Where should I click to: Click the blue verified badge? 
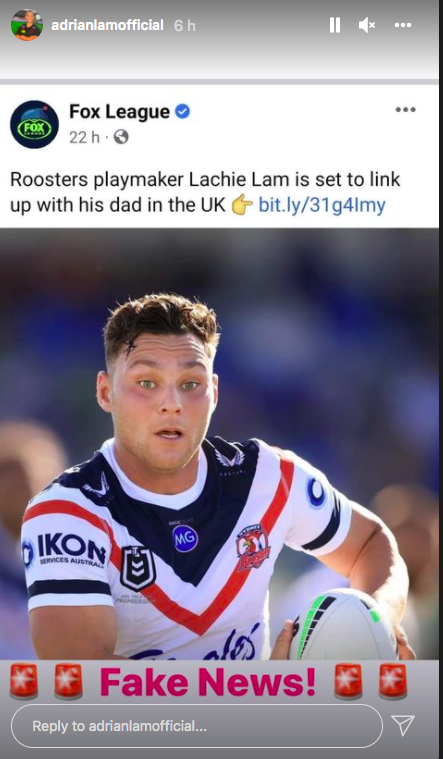coord(183,112)
